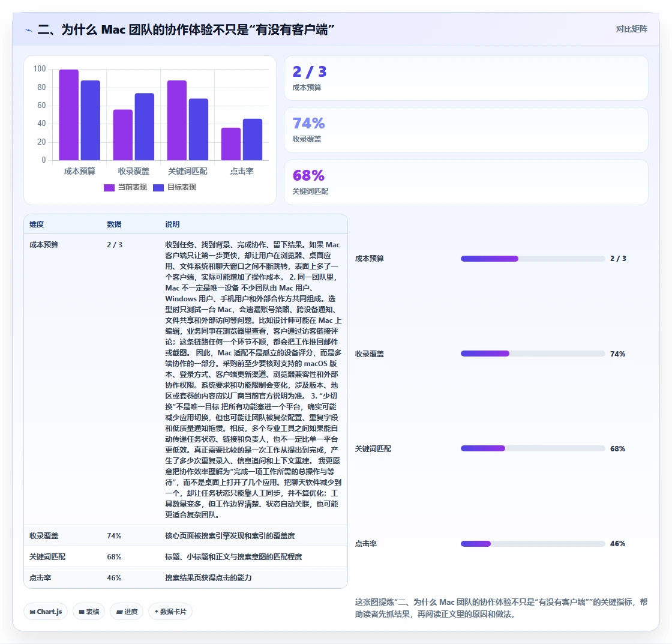This screenshot has width=672, height=644.
Task: Click the 关键词匹配 progress bar
Action: 533,448
